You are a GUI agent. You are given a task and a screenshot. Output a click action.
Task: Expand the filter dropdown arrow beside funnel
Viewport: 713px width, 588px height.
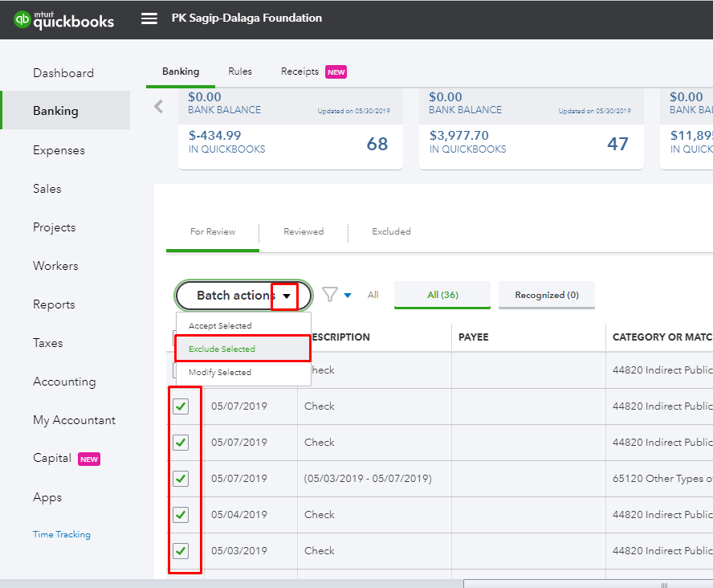(348, 295)
